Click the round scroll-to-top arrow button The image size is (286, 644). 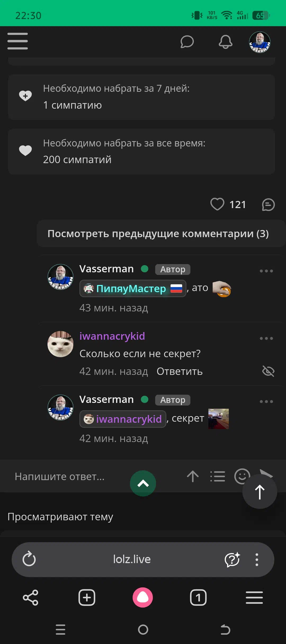[x=260, y=491]
